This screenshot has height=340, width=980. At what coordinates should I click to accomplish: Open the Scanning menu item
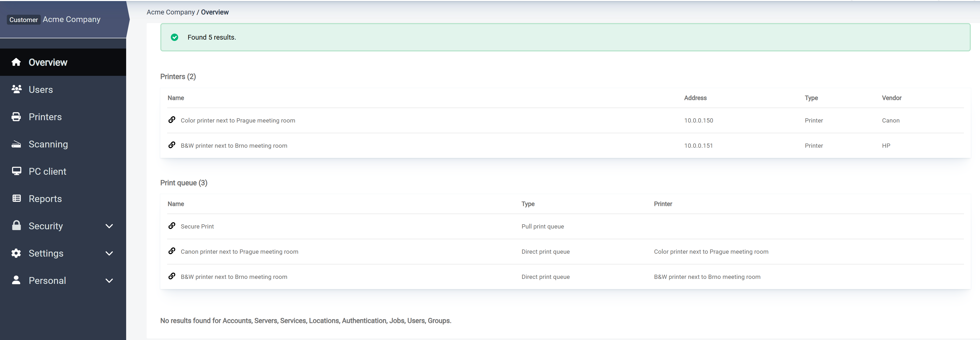(48, 144)
